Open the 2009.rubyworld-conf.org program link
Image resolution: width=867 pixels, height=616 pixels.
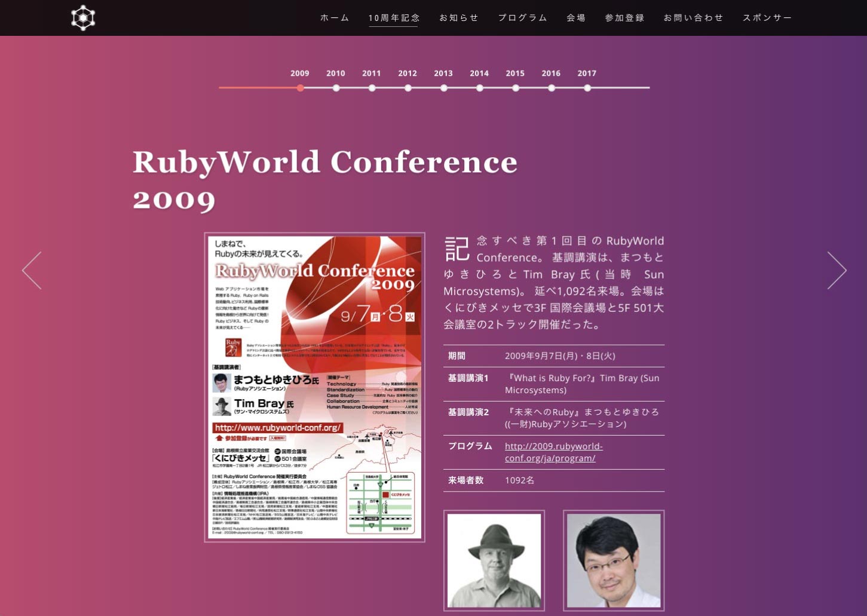(553, 452)
